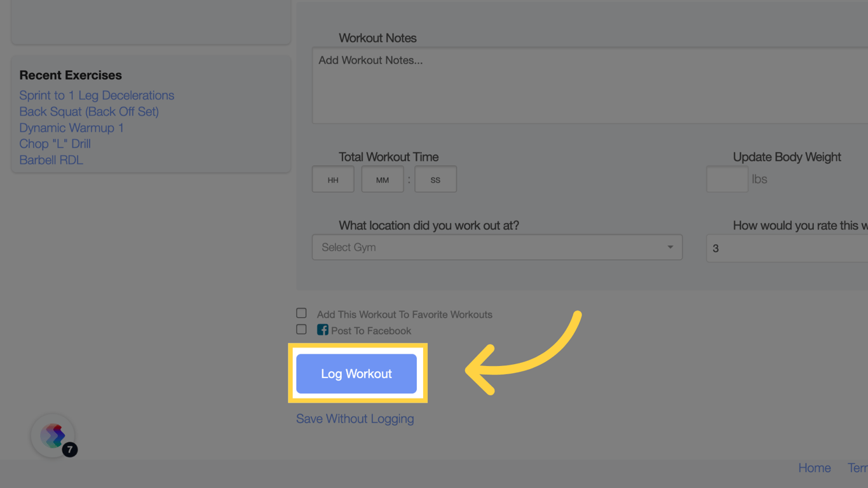Click the SS seconds input field
Image resolution: width=868 pixels, height=488 pixels.
435,179
